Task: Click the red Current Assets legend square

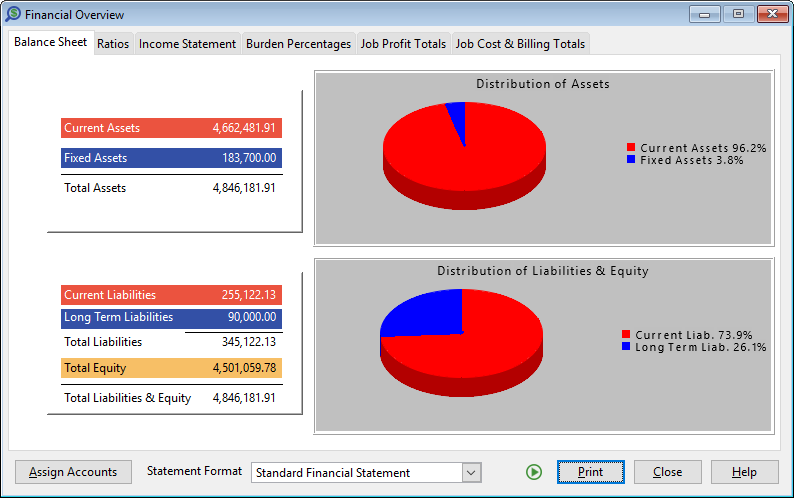Action: coord(631,147)
